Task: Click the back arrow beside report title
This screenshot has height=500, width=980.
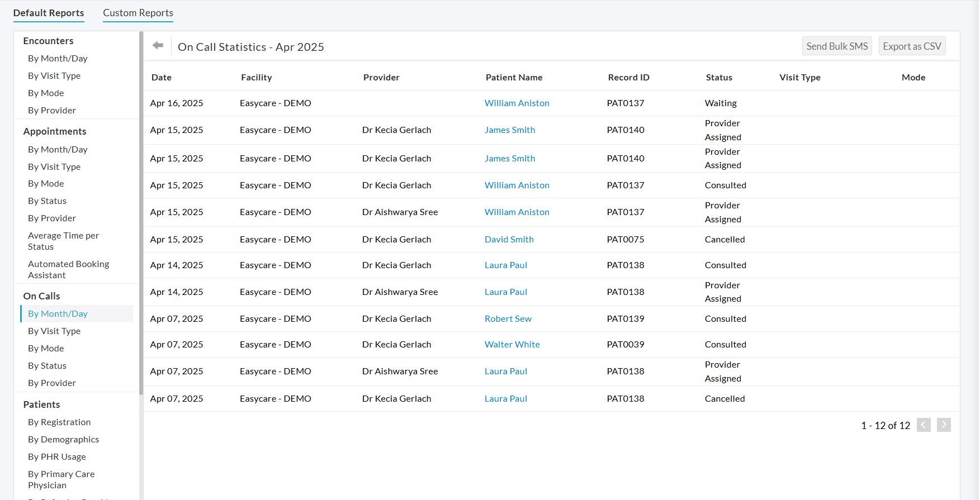Action: [x=158, y=46]
